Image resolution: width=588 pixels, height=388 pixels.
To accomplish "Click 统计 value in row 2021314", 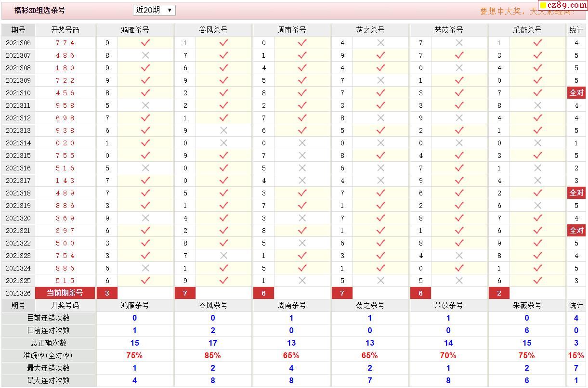I will point(576,143).
